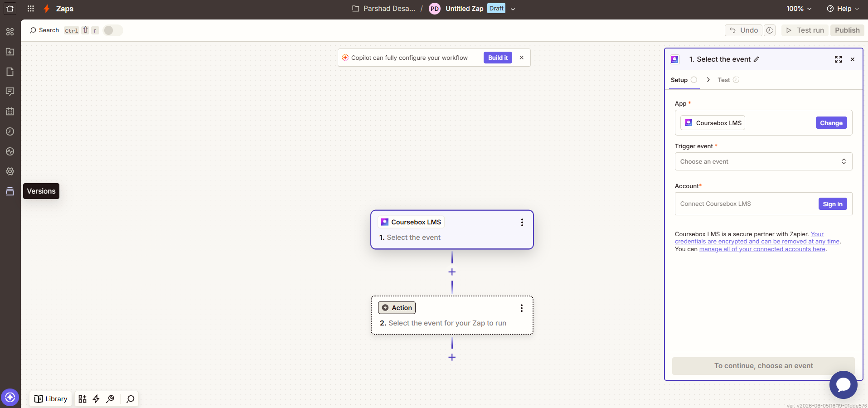Open the Versions icon in sidebar
Viewport: 868px width, 408px height.
(10, 191)
